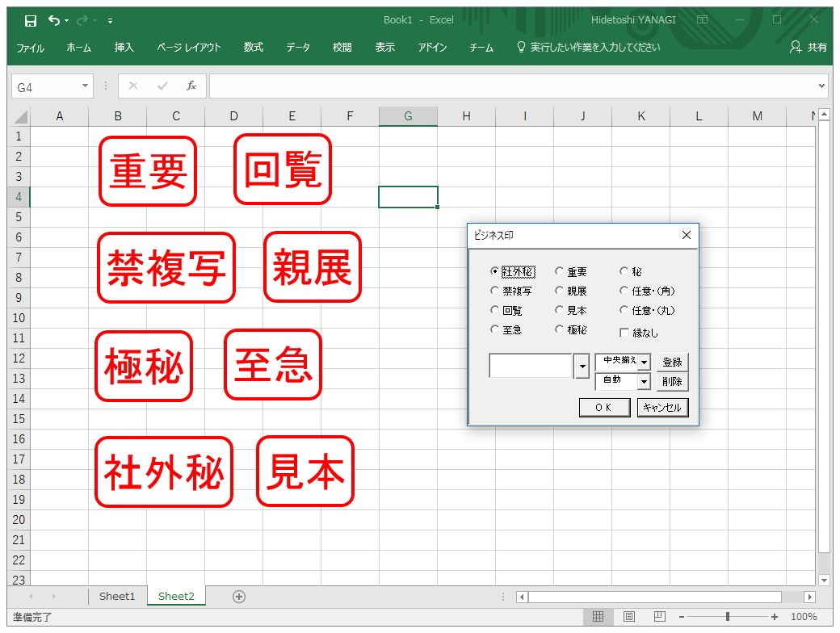
Task: Open the ホーム ribbon tab
Action: coord(79,48)
